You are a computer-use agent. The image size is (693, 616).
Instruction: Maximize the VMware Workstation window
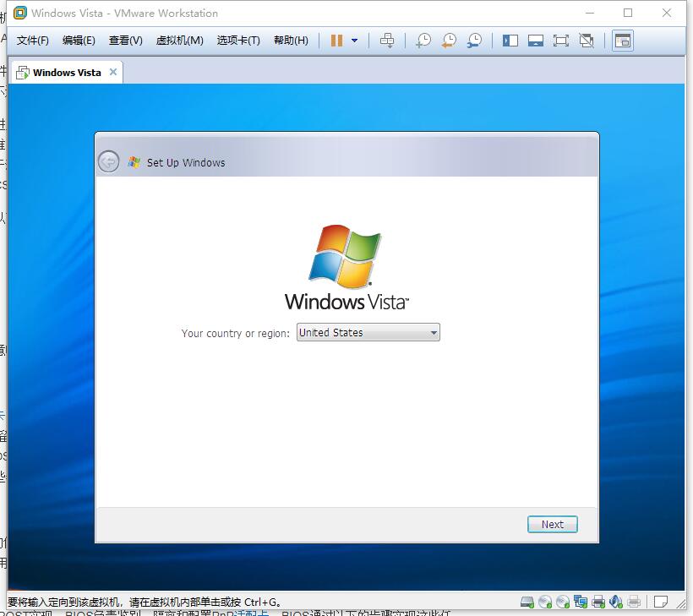click(x=628, y=13)
